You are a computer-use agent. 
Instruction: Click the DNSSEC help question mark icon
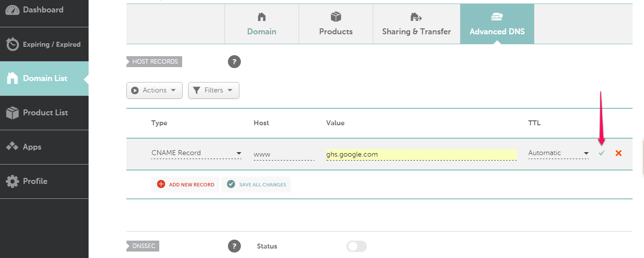(x=234, y=246)
